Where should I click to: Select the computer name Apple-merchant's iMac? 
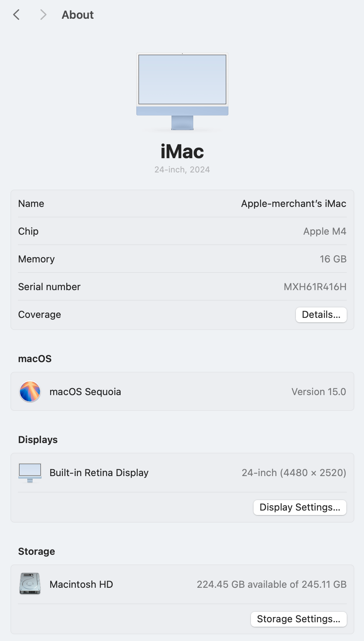pyautogui.click(x=293, y=204)
